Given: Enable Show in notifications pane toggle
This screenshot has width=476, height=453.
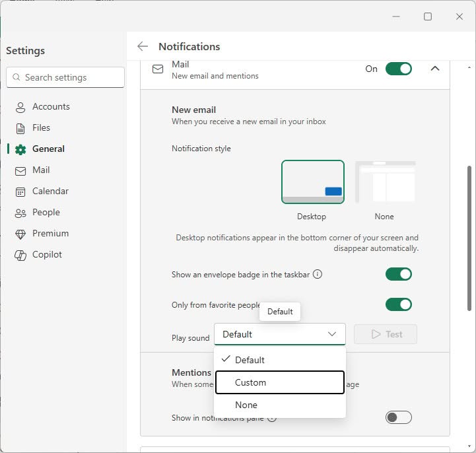Looking at the screenshot, I should click(x=399, y=417).
